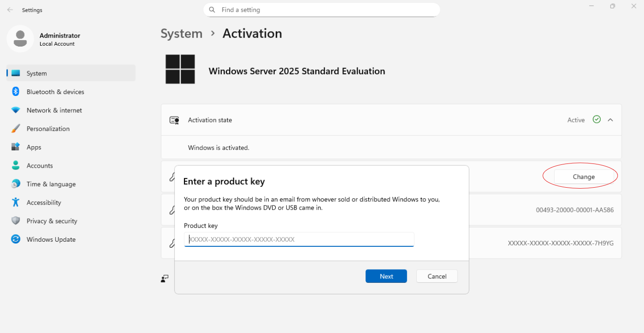Click the Local Account label
Viewport: 644px width, 333px height.
[57, 44]
